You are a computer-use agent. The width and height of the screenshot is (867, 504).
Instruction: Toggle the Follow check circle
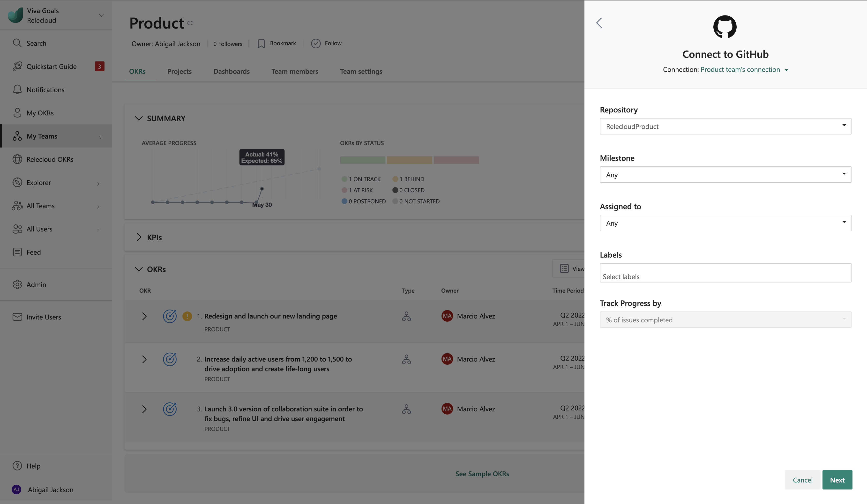point(315,43)
